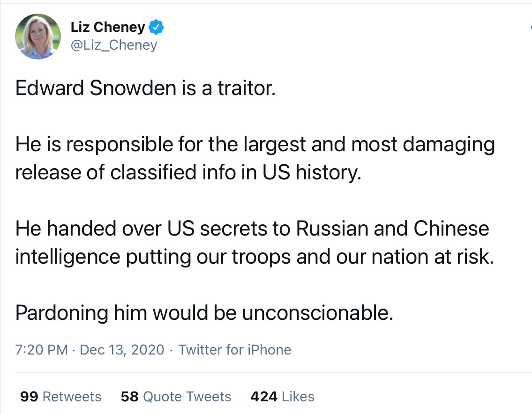Viewport: 532px width, 414px height.
Task: Visit the @Liz_Cheney handle link
Action: pos(114,45)
